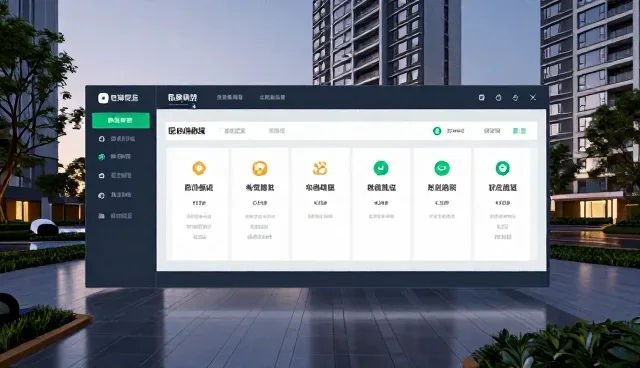Viewport: 640px width, 368px height.
Task: Click the round power-style icon in top bar
Action: pyautogui.click(x=498, y=98)
